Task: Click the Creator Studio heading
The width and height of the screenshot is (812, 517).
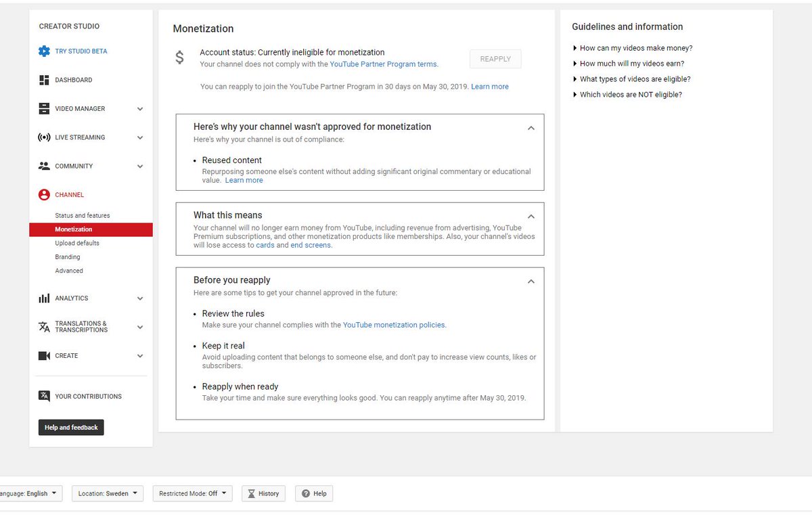Action: click(x=69, y=26)
